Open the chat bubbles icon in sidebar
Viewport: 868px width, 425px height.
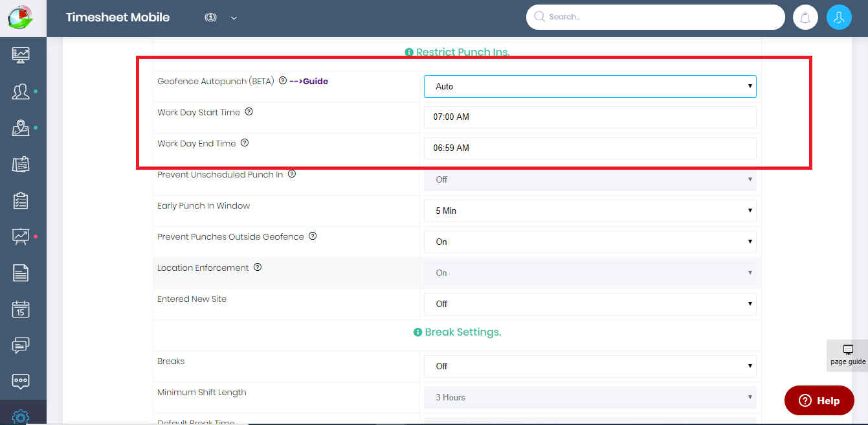pos(21,345)
